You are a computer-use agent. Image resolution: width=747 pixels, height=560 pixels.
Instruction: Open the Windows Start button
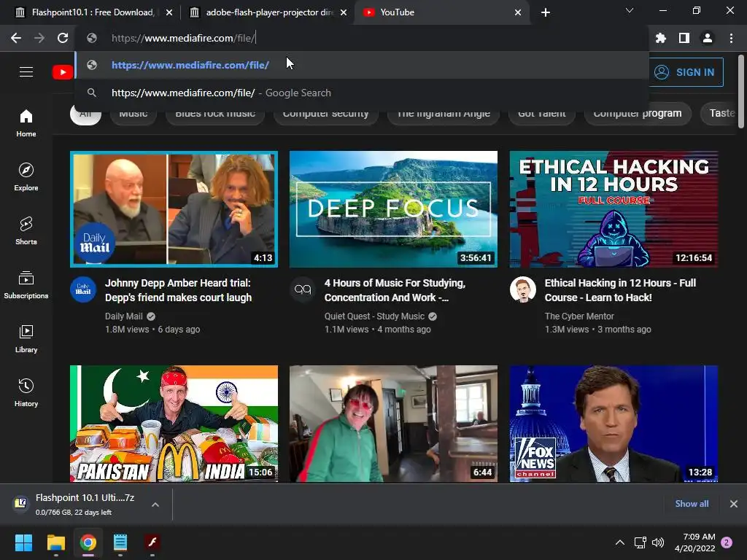pyautogui.click(x=23, y=542)
